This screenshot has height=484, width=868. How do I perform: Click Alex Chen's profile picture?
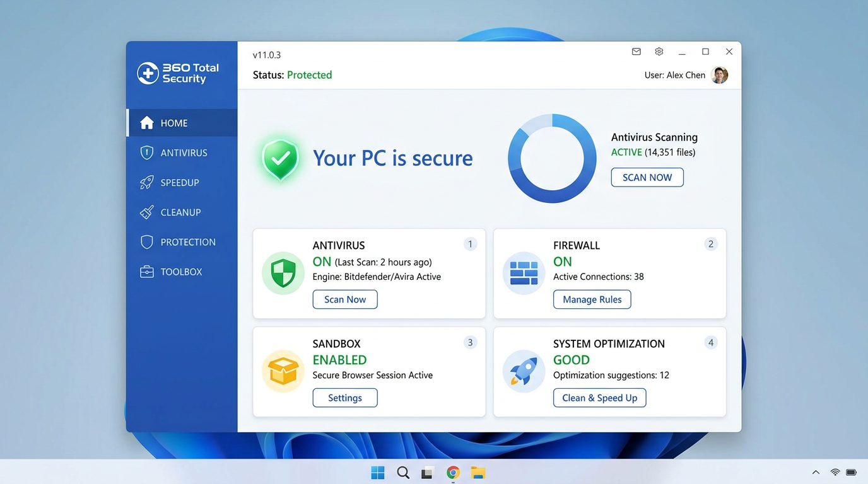click(719, 74)
